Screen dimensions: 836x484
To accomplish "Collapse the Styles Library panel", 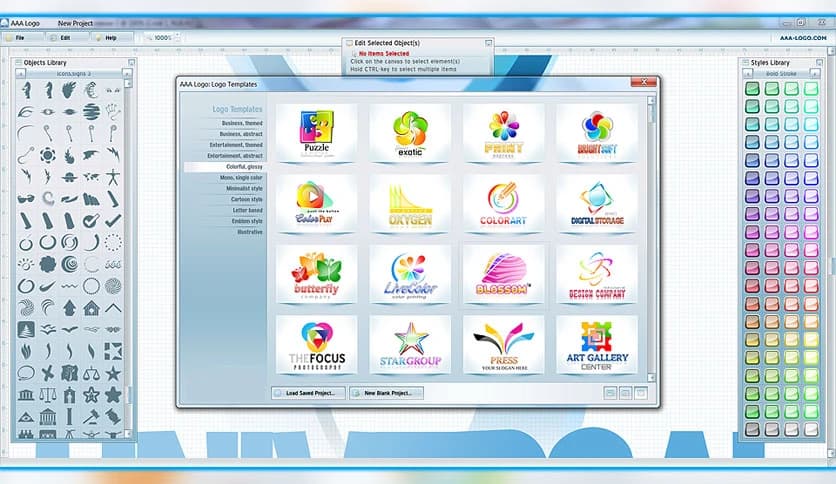I will click(x=819, y=62).
